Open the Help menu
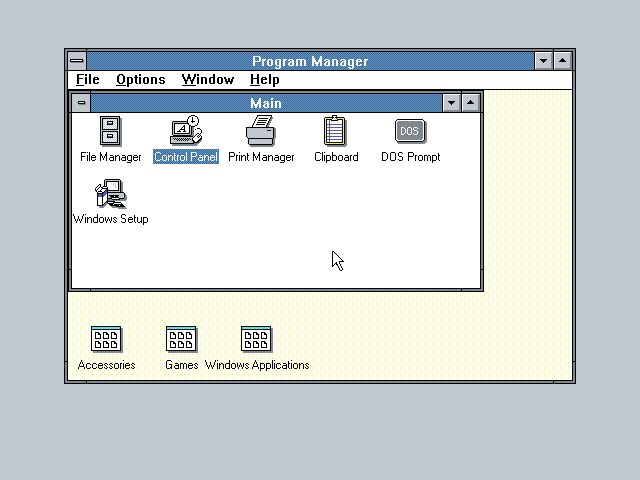 coord(264,80)
